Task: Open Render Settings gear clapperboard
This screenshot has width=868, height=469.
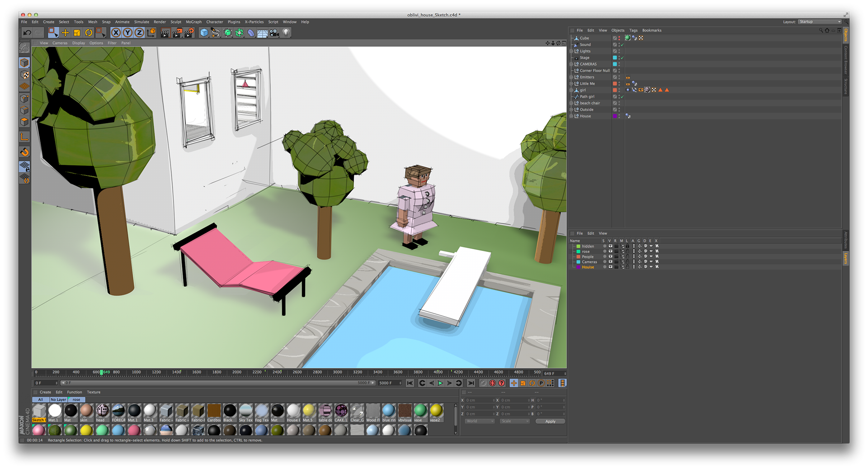Action: [189, 33]
